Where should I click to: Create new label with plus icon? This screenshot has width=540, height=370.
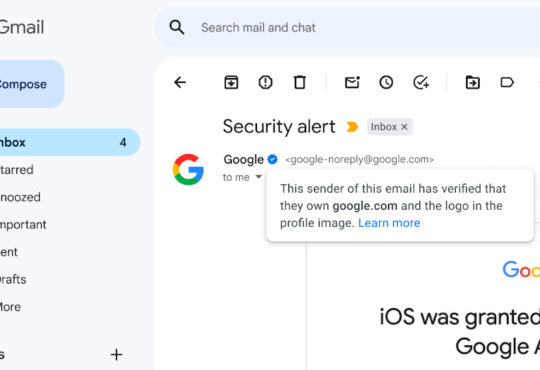point(116,354)
